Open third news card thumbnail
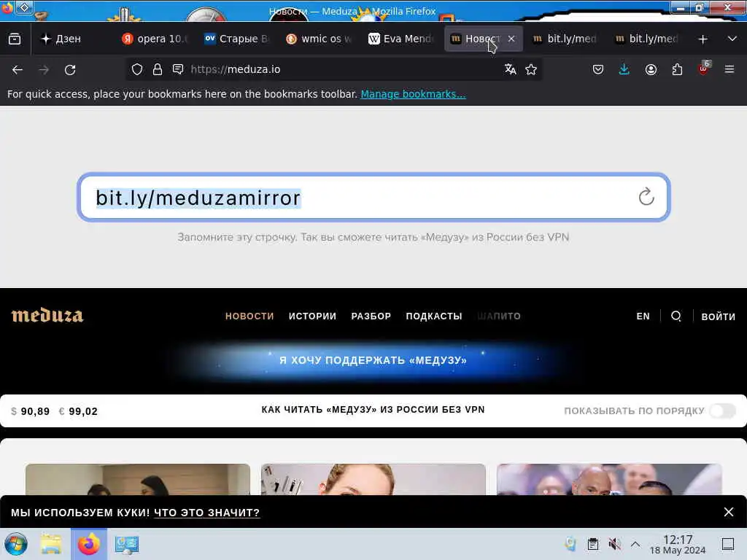747x560 pixels. click(609, 480)
